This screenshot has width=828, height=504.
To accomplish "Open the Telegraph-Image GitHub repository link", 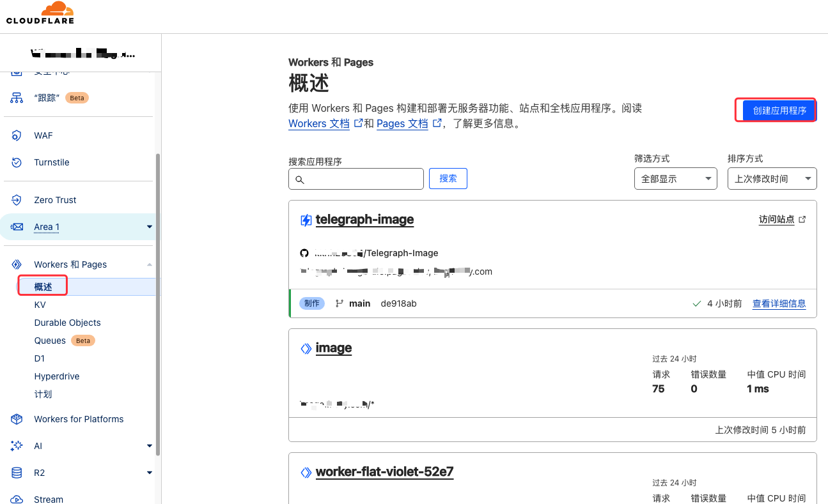I will [377, 253].
